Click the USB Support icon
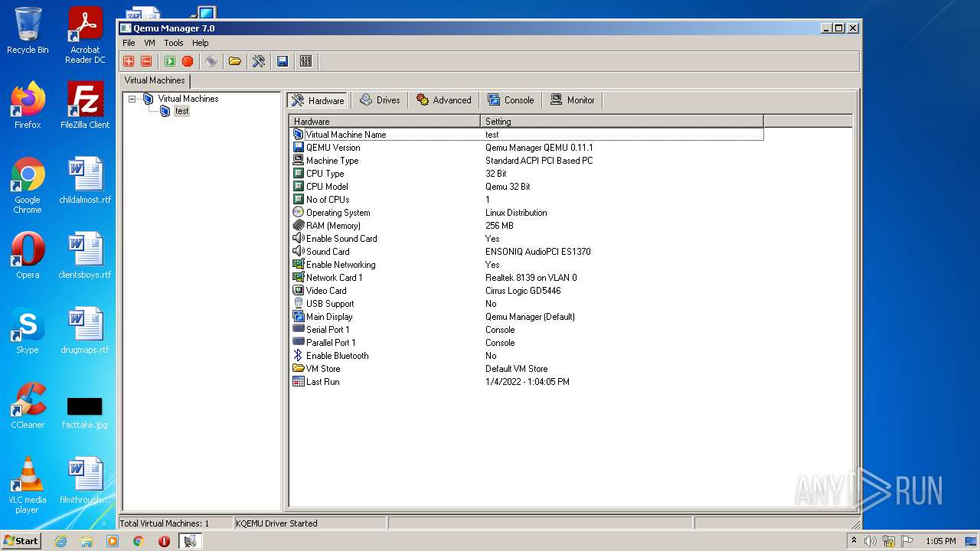980x551 pixels. [x=299, y=304]
